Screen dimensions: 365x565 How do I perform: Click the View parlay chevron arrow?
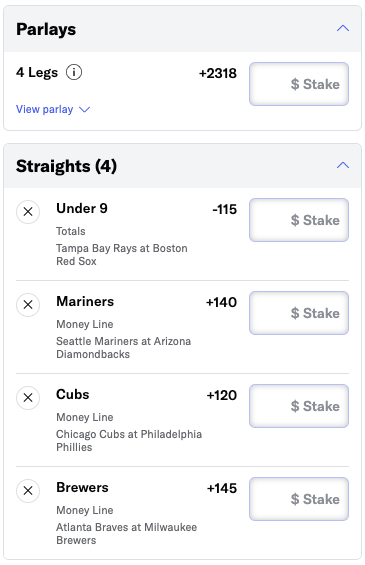click(84, 110)
